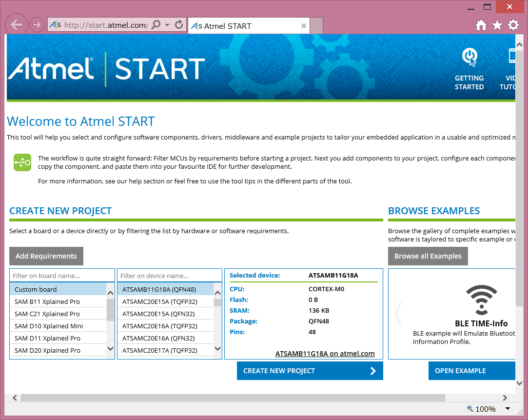Click device list scroll up arrow

click(x=217, y=293)
